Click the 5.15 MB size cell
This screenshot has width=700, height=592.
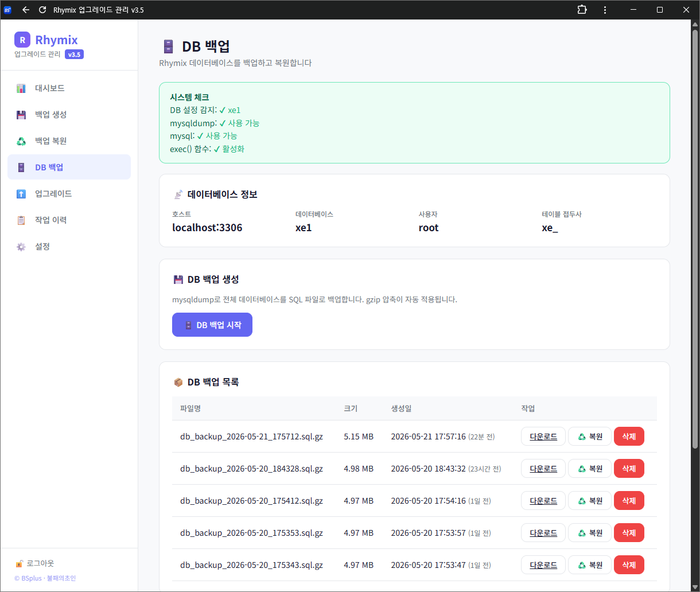click(359, 437)
